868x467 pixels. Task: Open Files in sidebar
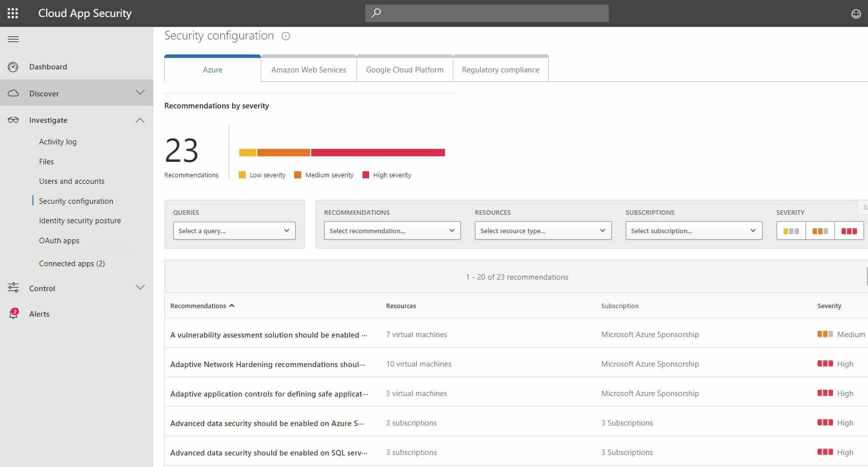tap(46, 162)
